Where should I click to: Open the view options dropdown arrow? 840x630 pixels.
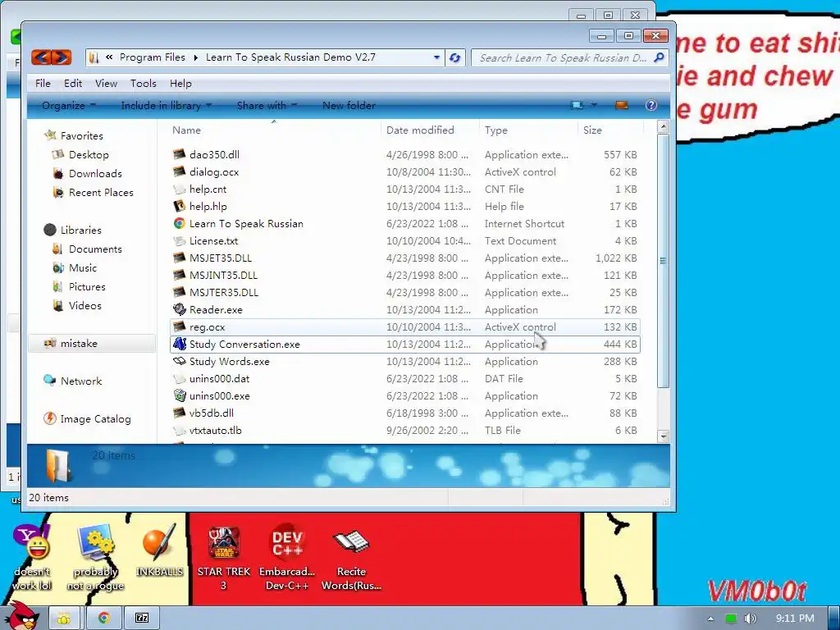594,105
